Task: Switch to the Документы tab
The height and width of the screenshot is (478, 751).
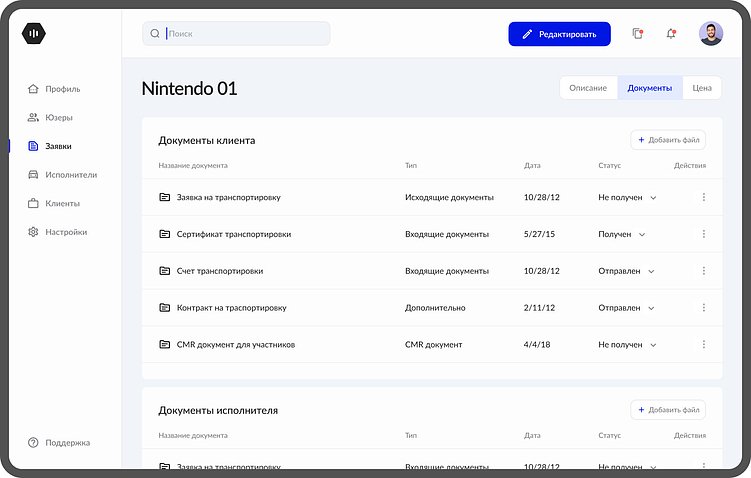Action: click(x=650, y=88)
